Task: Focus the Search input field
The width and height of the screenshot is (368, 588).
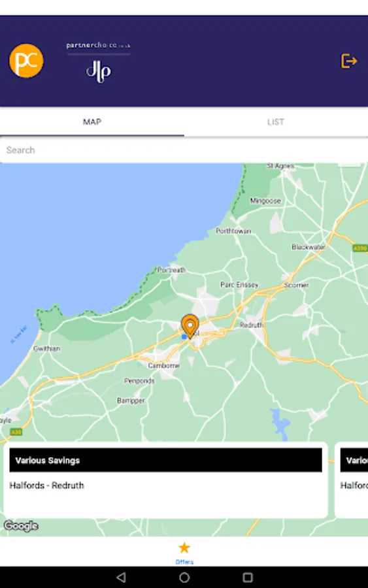Action: point(184,150)
